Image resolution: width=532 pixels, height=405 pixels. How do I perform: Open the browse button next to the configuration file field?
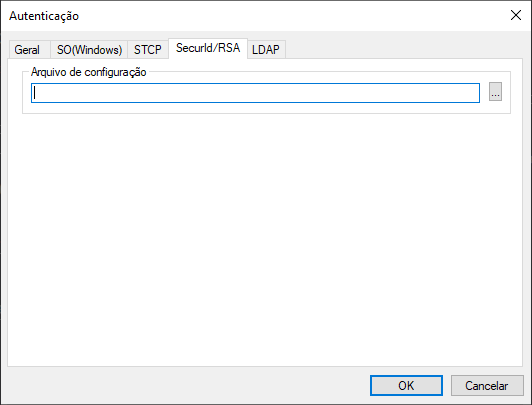[x=495, y=92]
